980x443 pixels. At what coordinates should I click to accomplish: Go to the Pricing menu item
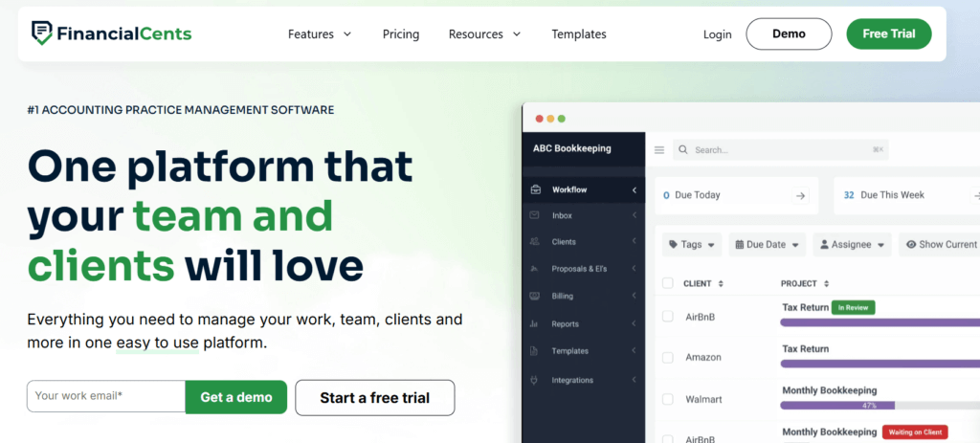[x=401, y=34]
